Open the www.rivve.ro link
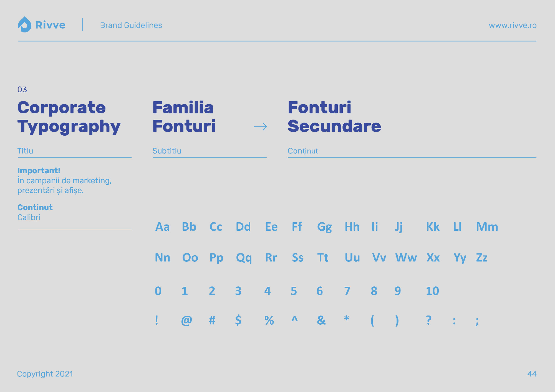Screen dimensions: 555x392 tap(513, 25)
